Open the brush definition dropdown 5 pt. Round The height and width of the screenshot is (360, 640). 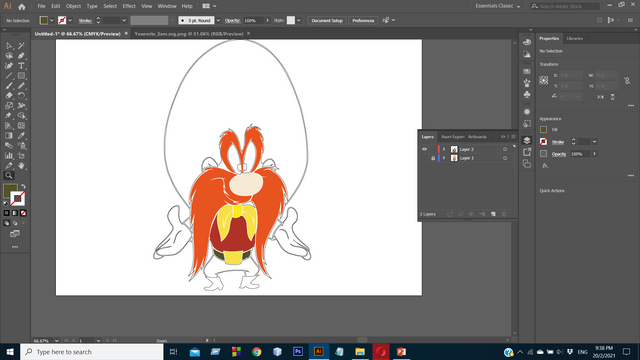[x=218, y=20]
